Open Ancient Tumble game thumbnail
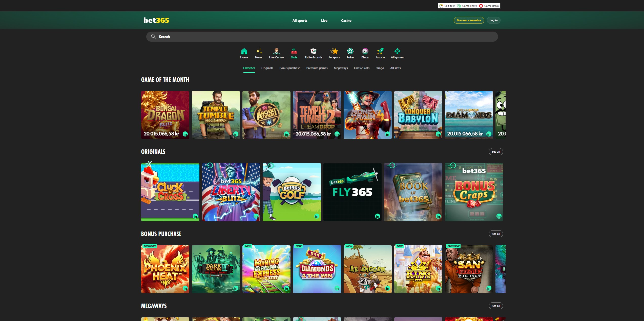This screenshot has height=321, width=644. [266, 115]
